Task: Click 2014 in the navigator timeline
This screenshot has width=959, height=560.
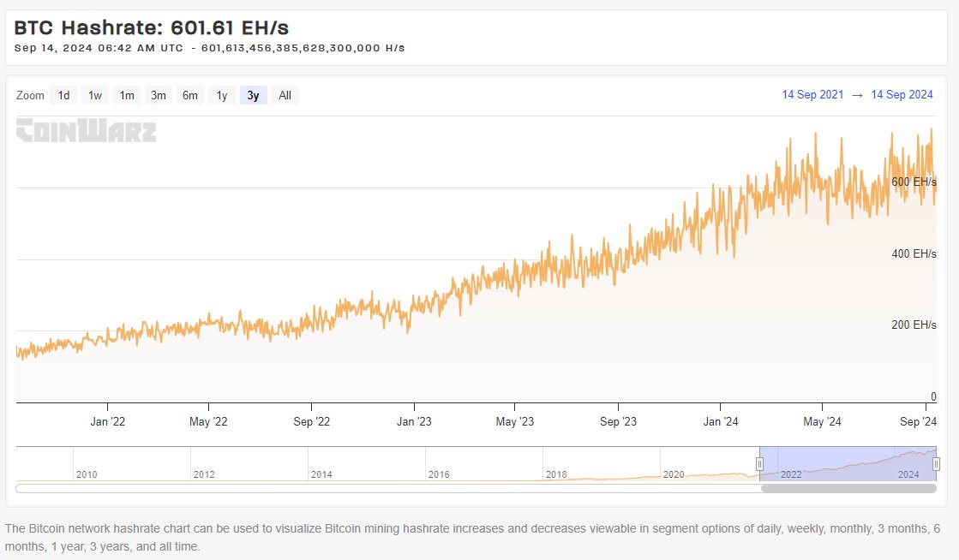Action: [x=321, y=474]
